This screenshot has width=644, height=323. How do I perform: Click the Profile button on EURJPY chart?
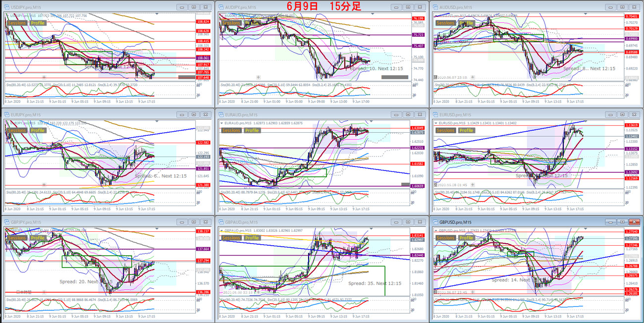(x=38, y=130)
